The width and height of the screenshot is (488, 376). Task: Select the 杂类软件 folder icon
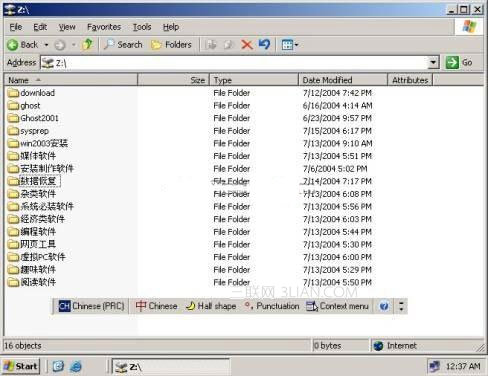(13, 194)
